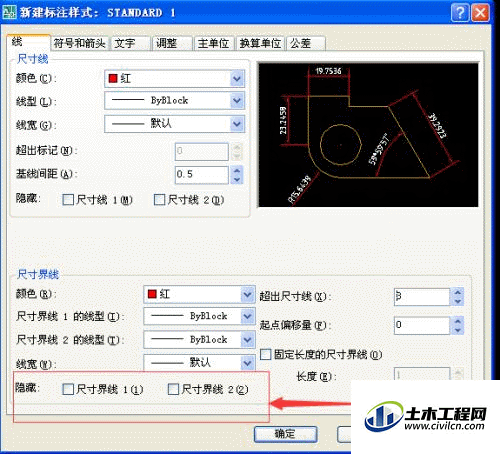The height and width of the screenshot is (454, 500).
Task: Click the AutoCAD dialog icon in title bar
Action: pyautogui.click(x=9, y=12)
